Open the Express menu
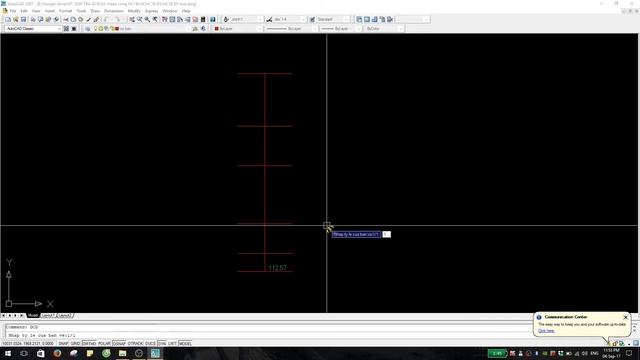Screen dimensions: 640x360 click(151, 11)
